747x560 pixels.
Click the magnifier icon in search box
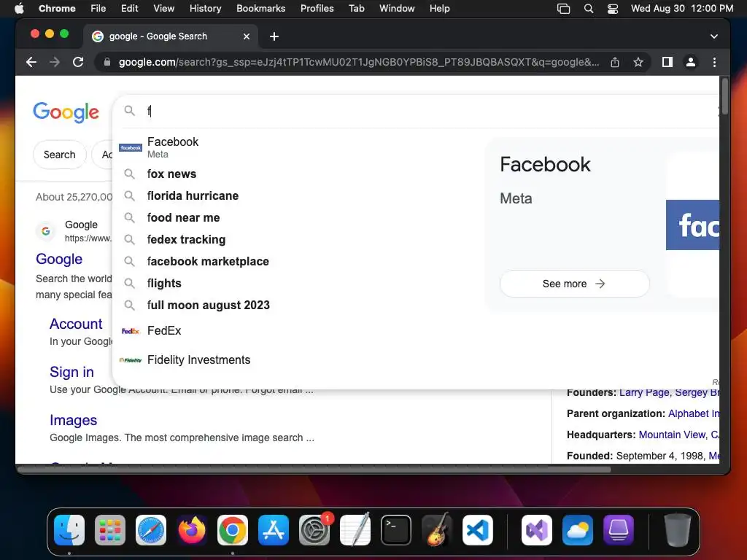point(130,111)
